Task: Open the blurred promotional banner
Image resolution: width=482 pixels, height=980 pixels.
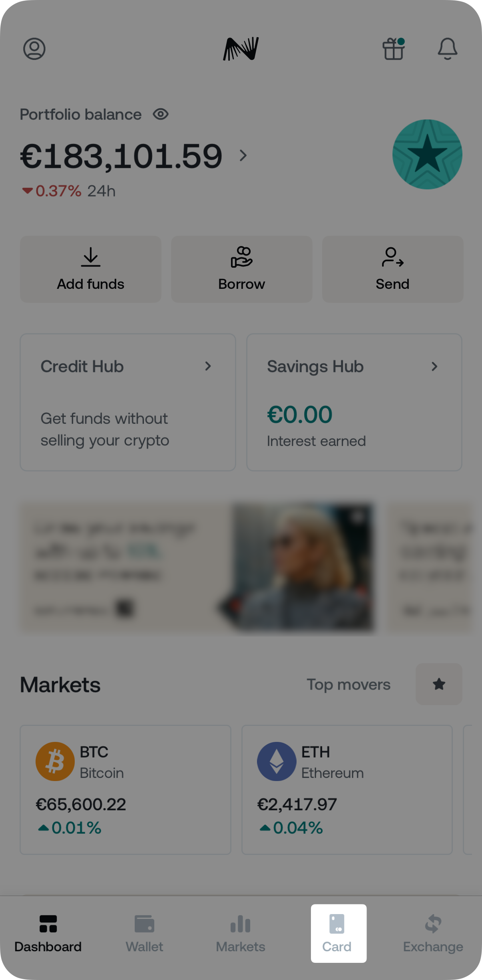Action: [198, 568]
